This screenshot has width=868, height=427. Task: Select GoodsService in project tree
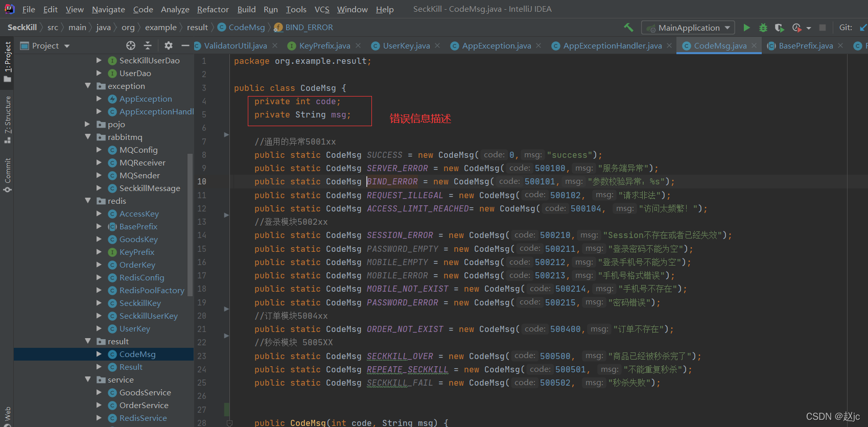(145, 392)
